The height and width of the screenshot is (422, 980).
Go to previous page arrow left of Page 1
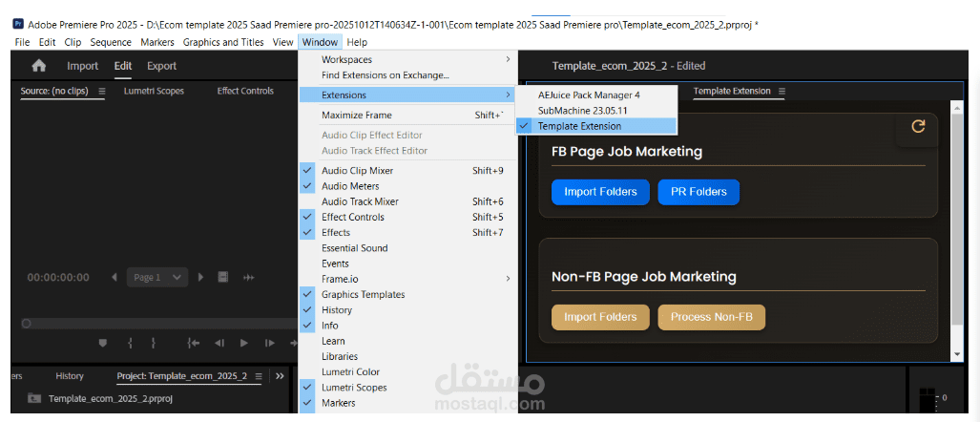115,278
